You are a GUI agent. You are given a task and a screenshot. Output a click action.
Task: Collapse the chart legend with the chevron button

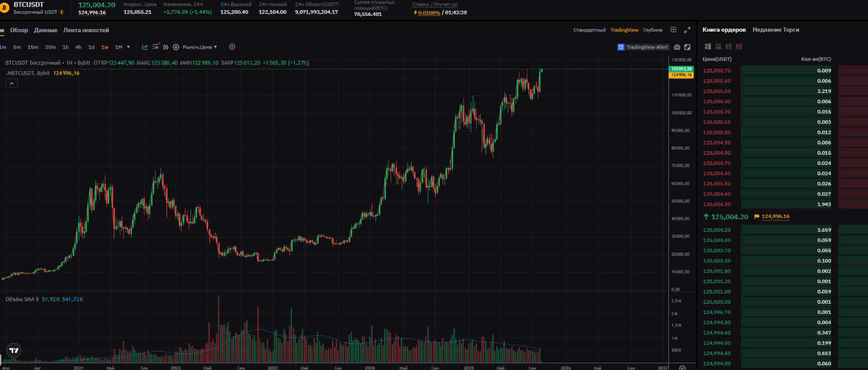12,83
